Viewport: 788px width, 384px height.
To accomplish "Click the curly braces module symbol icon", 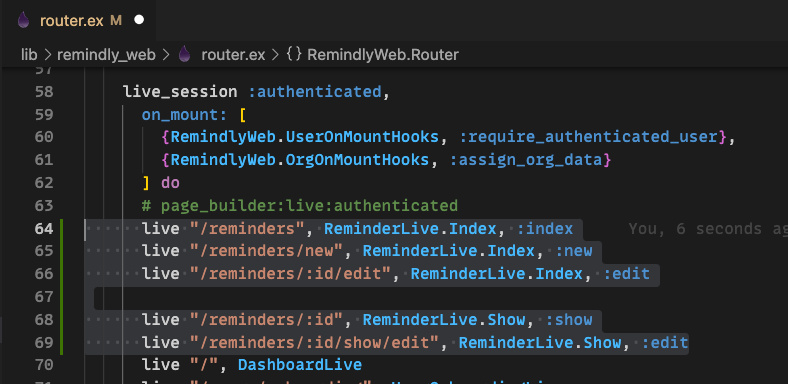I will pos(294,54).
